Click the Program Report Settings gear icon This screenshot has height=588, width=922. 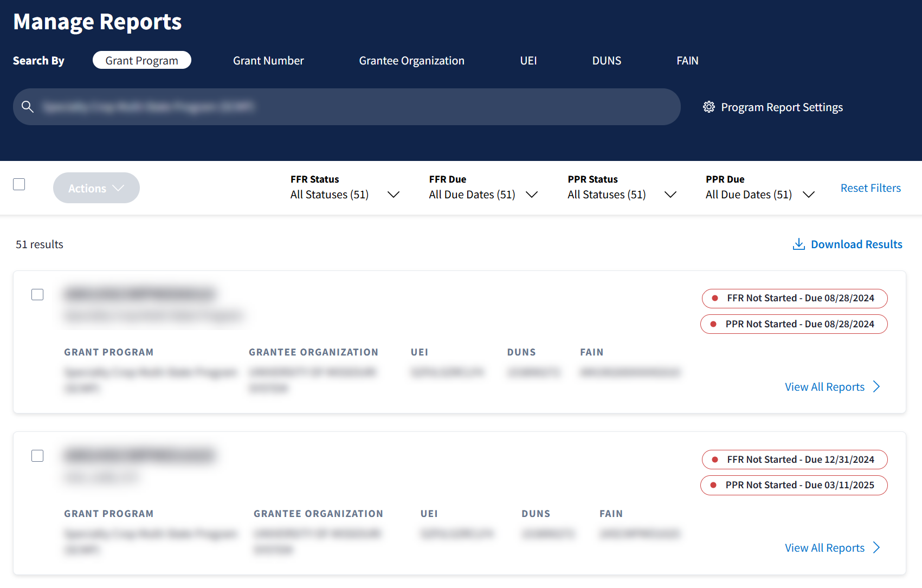tap(709, 107)
